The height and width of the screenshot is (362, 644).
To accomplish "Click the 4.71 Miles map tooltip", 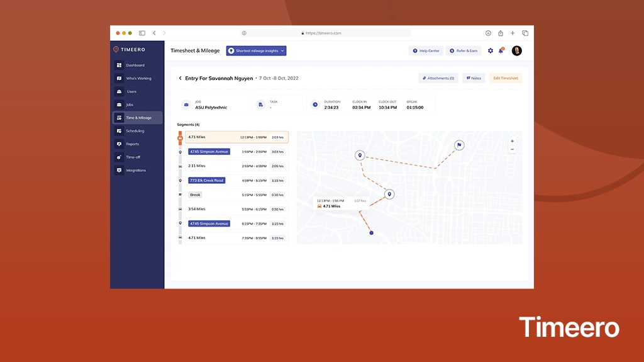I will pos(341,203).
